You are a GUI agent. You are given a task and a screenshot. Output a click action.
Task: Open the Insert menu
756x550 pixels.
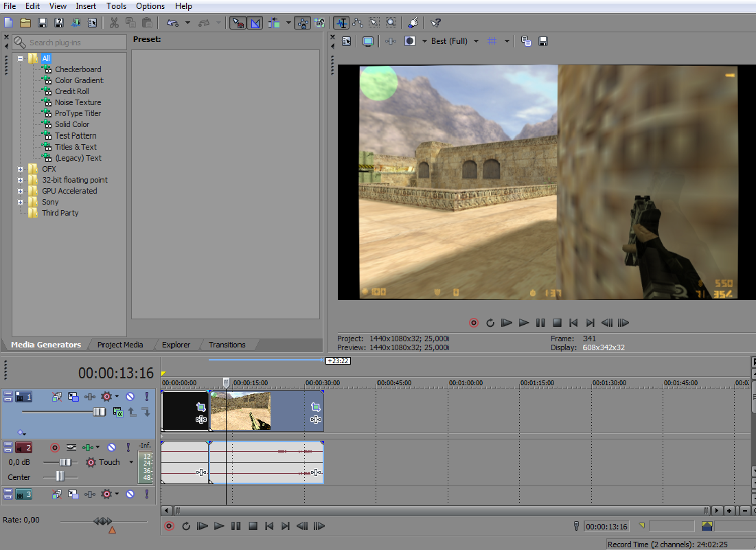coord(86,6)
